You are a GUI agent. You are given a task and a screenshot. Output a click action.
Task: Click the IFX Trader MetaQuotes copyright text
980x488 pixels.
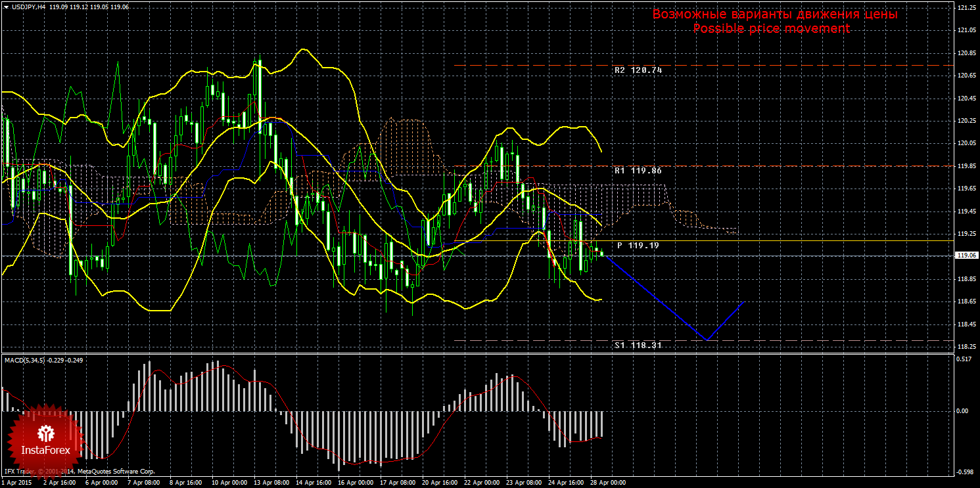80,472
